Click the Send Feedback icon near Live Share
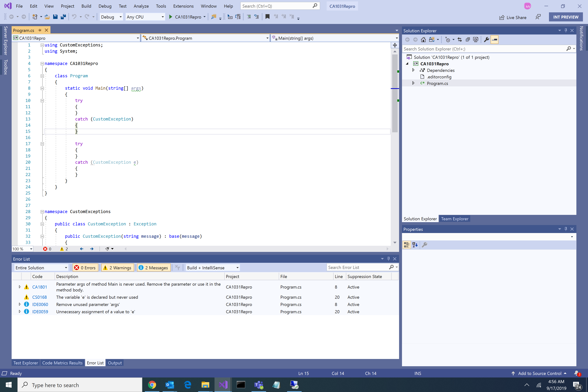Viewport: 588px width, 392px height. [x=538, y=17]
